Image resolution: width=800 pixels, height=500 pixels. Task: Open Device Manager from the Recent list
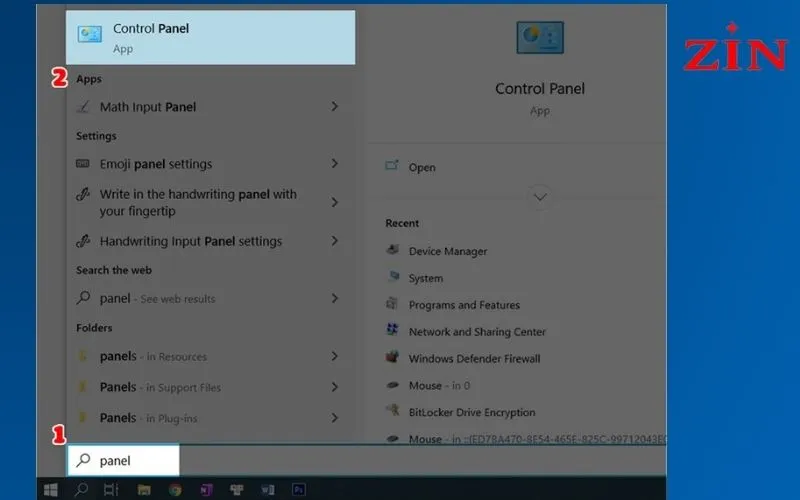(x=447, y=251)
